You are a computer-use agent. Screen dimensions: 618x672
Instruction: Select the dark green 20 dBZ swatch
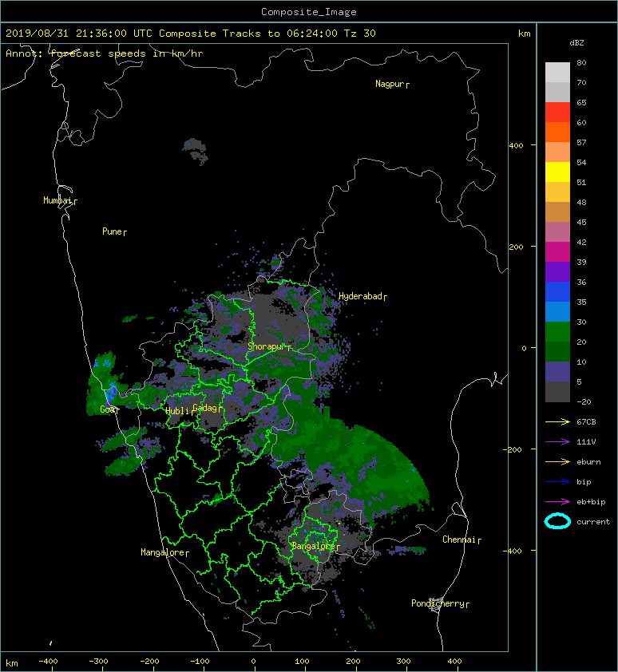(557, 351)
